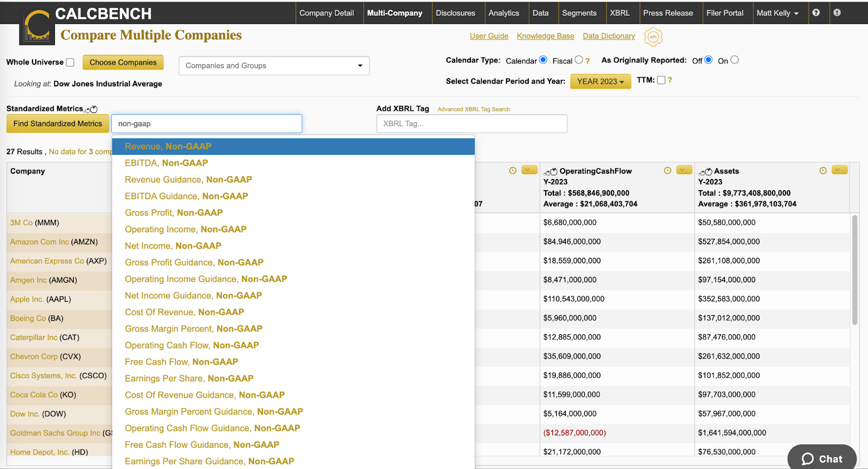Open the Disclosures menu
The height and width of the screenshot is (469, 868).
pyautogui.click(x=455, y=13)
